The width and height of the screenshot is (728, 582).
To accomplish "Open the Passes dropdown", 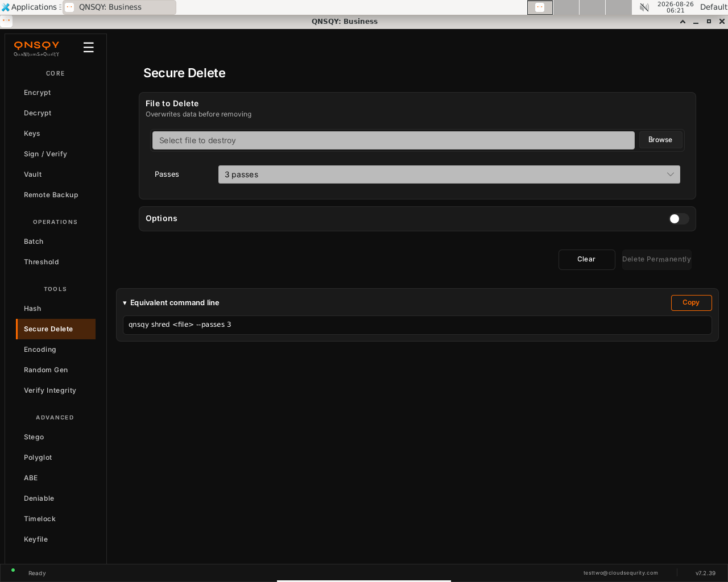I will pos(449,174).
